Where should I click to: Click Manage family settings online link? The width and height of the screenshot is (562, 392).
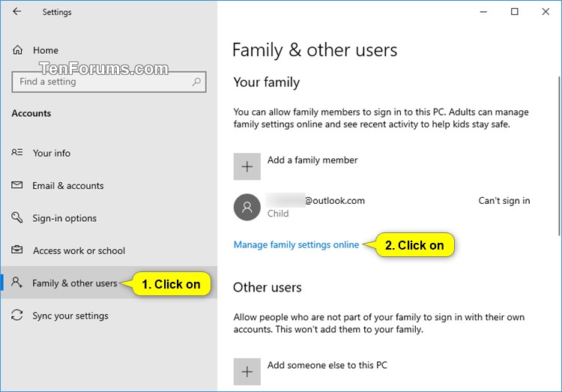[296, 244]
